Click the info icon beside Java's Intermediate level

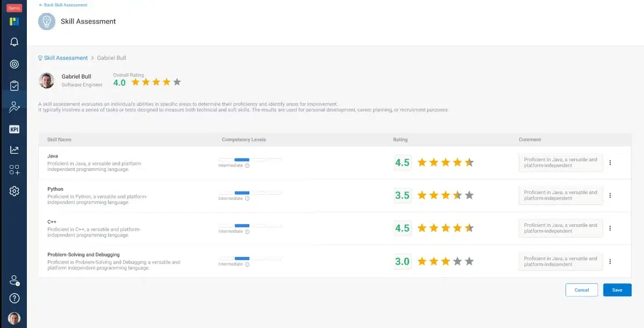247,166
